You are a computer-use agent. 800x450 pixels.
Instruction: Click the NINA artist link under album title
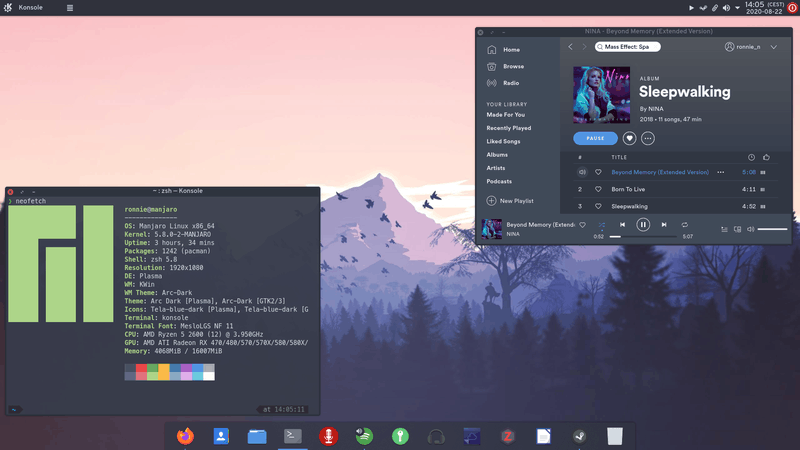656,109
